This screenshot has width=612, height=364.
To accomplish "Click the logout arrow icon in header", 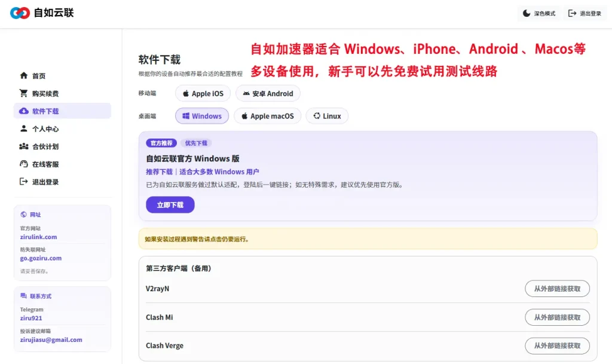I will (x=572, y=13).
